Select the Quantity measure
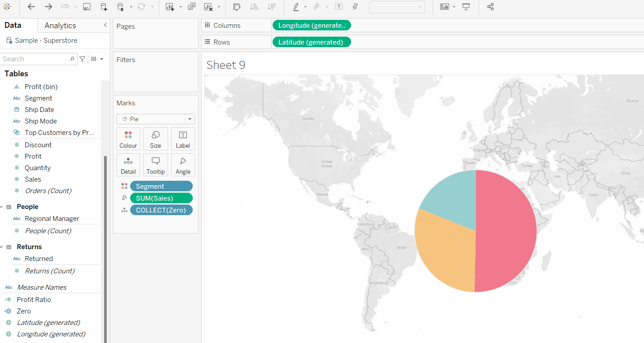Image resolution: width=644 pixels, height=343 pixels. tap(37, 168)
